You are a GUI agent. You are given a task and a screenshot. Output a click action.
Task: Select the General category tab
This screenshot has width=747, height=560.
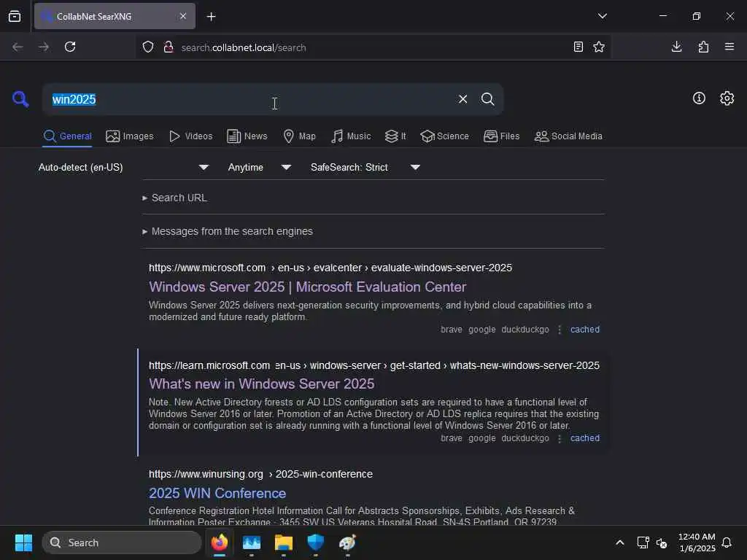[x=67, y=136]
